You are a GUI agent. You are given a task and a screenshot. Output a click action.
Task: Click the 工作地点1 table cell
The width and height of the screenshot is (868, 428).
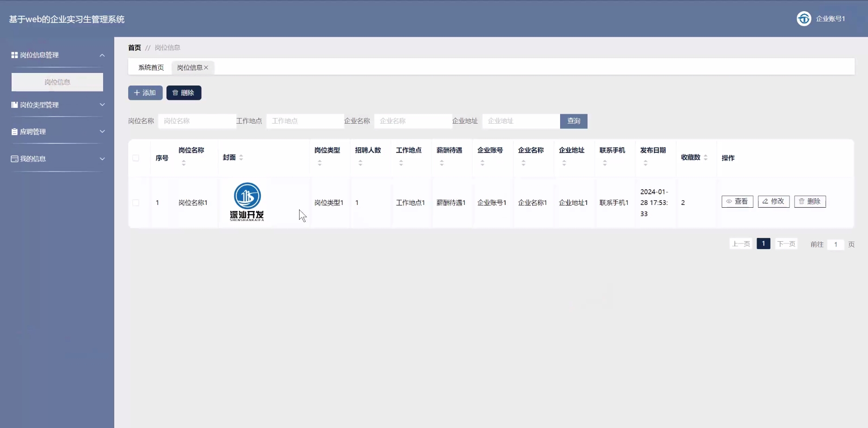(411, 203)
